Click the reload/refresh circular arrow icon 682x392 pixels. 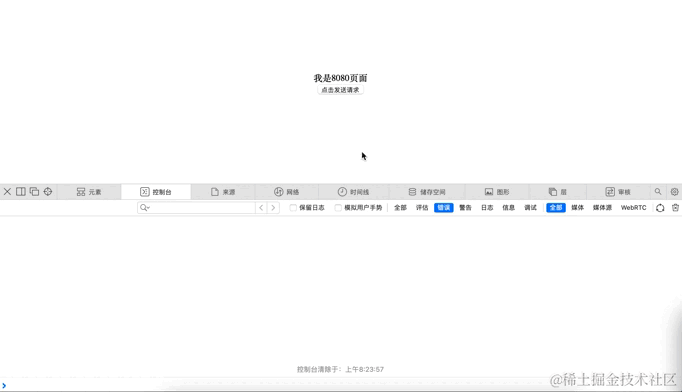(x=660, y=208)
